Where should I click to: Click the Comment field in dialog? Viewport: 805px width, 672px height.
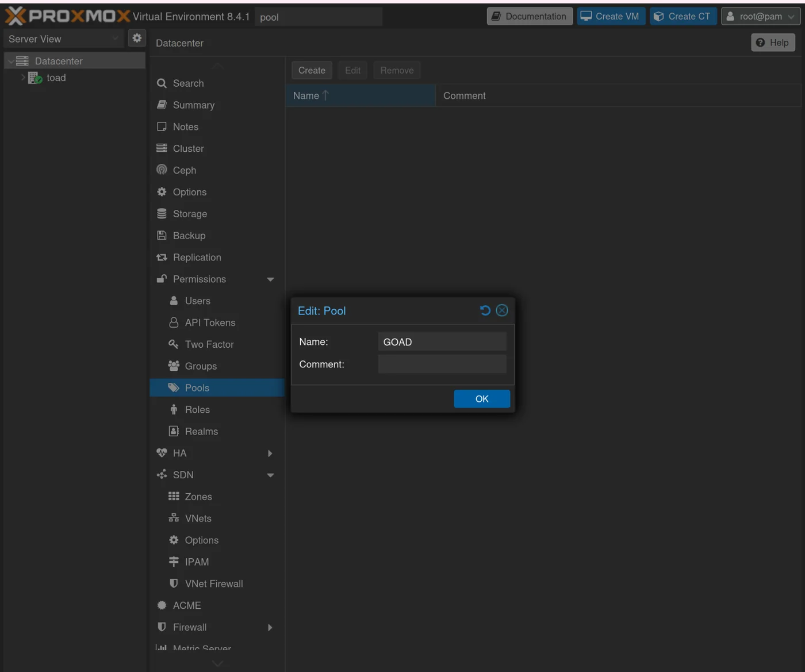tap(442, 364)
